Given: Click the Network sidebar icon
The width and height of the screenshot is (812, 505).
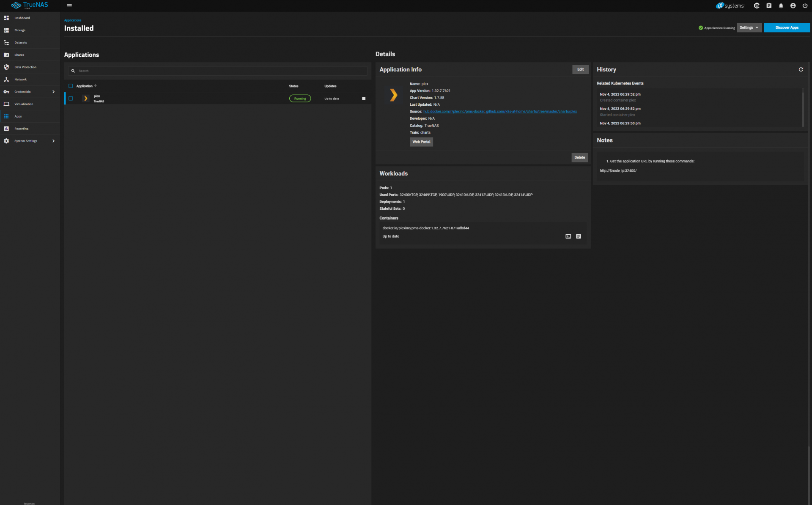Looking at the screenshot, I should pyautogui.click(x=6, y=80).
